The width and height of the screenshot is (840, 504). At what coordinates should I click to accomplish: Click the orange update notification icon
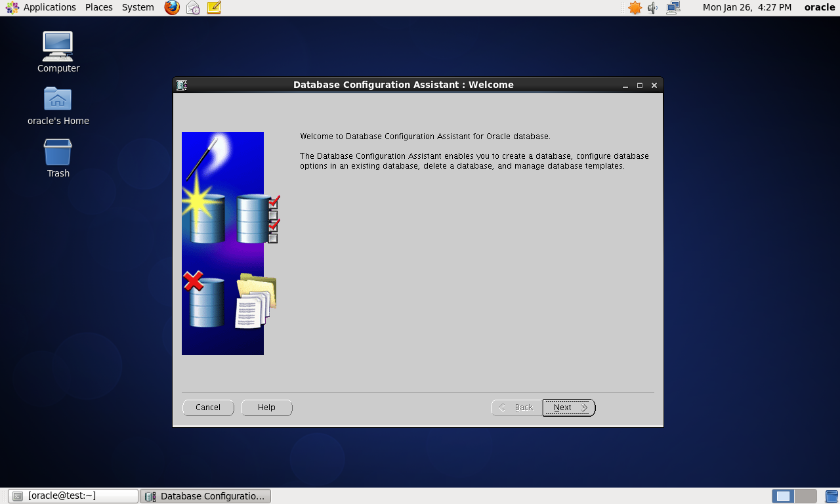635,8
